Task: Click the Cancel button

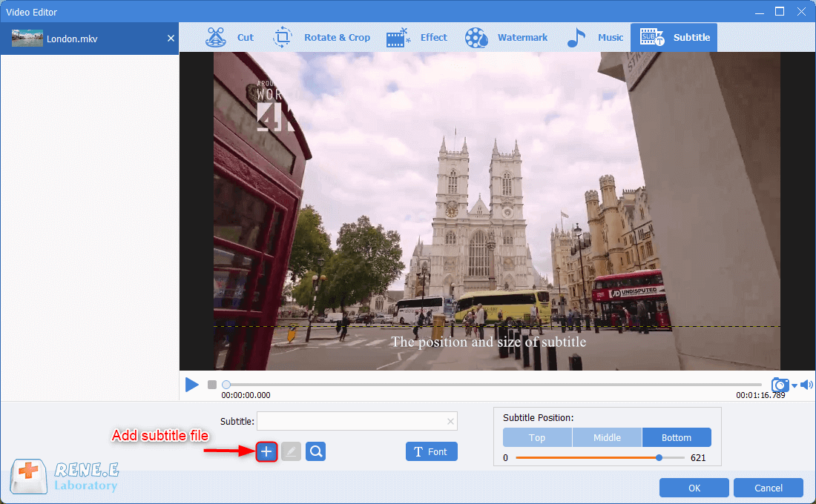Action: (x=768, y=488)
